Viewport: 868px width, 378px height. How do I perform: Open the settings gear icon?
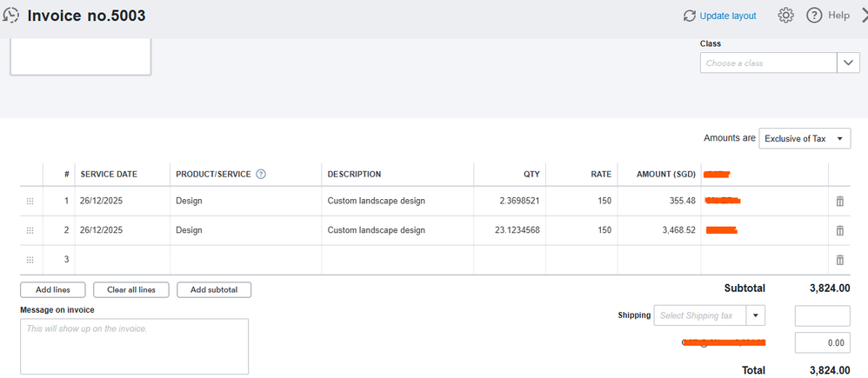pos(785,16)
